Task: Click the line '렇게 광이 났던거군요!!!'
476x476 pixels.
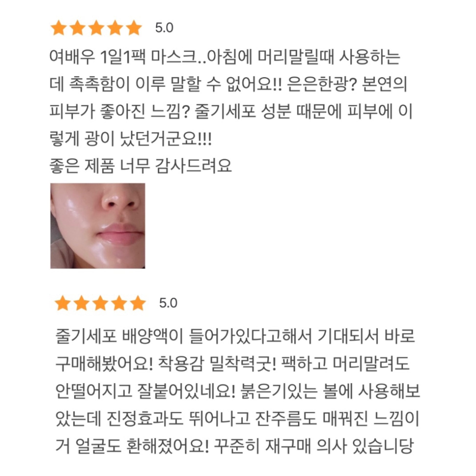Action: click(x=131, y=139)
